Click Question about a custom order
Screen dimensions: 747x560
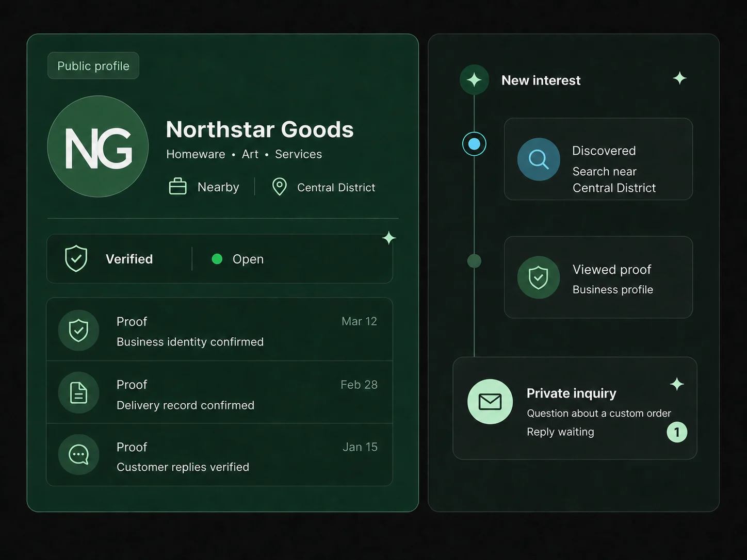pos(599,414)
